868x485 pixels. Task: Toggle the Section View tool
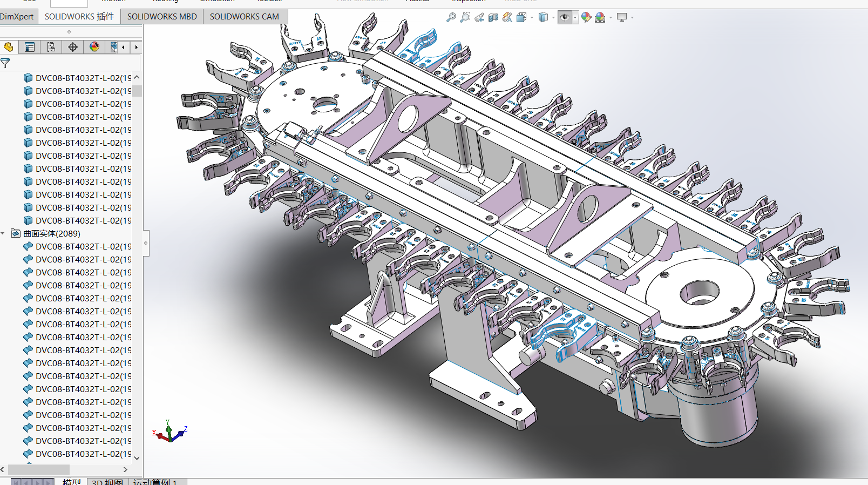pyautogui.click(x=493, y=17)
